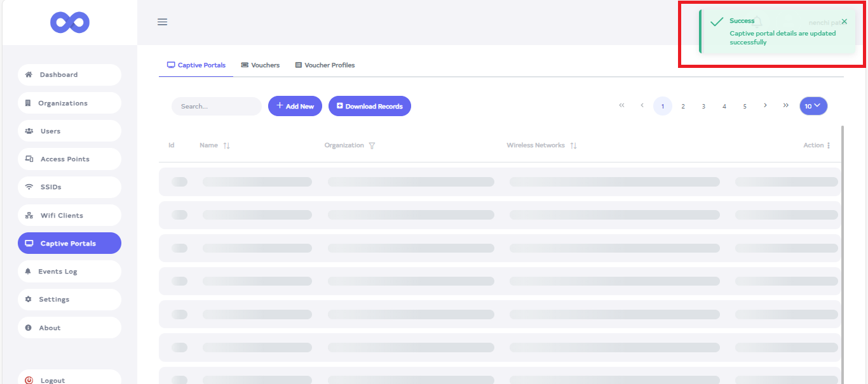Go to the next page arrow
Image resolution: width=868 pixels, height=384 pixels.
[x=765, y=105]
